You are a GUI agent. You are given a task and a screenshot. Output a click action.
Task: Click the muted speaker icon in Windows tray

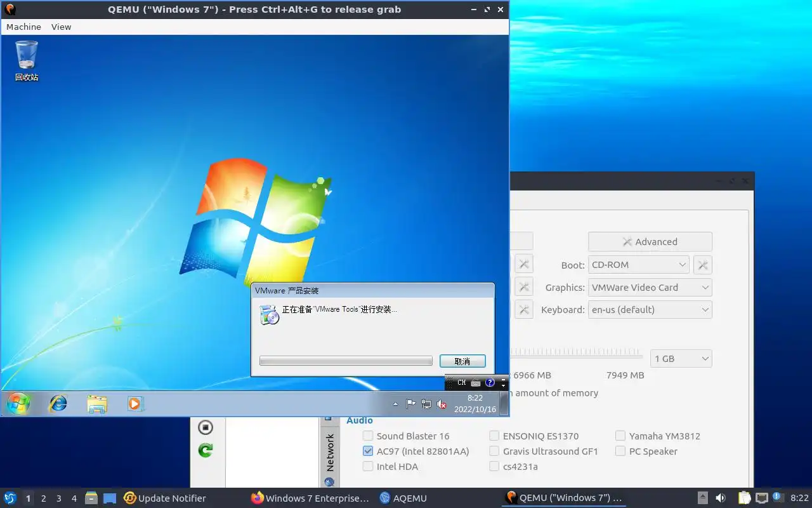[x=442, y=404]
